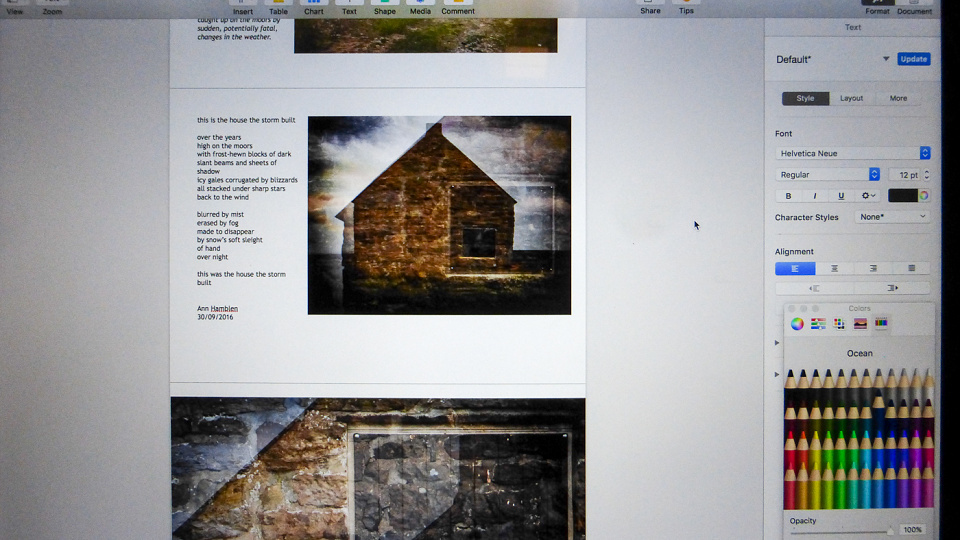Click the 100% opacity field

[912, 530]
